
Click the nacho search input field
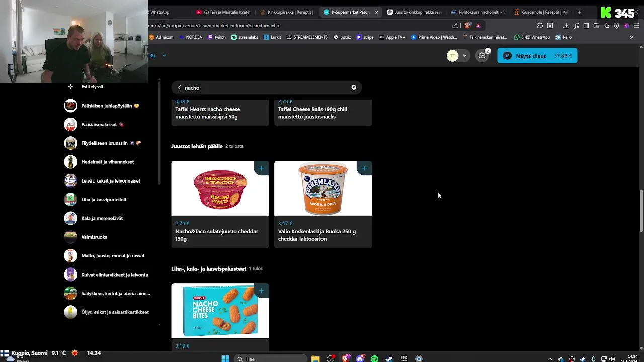[x=266, y=87]
